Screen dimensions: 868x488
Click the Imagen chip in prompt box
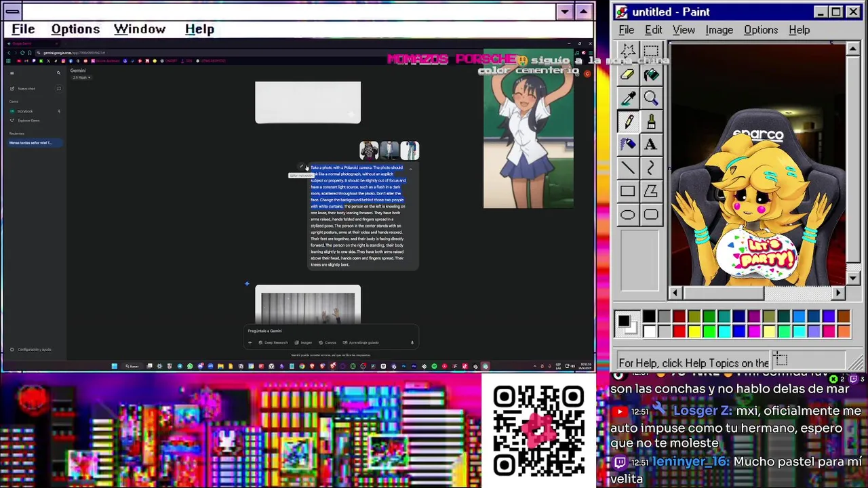[303, 342]
